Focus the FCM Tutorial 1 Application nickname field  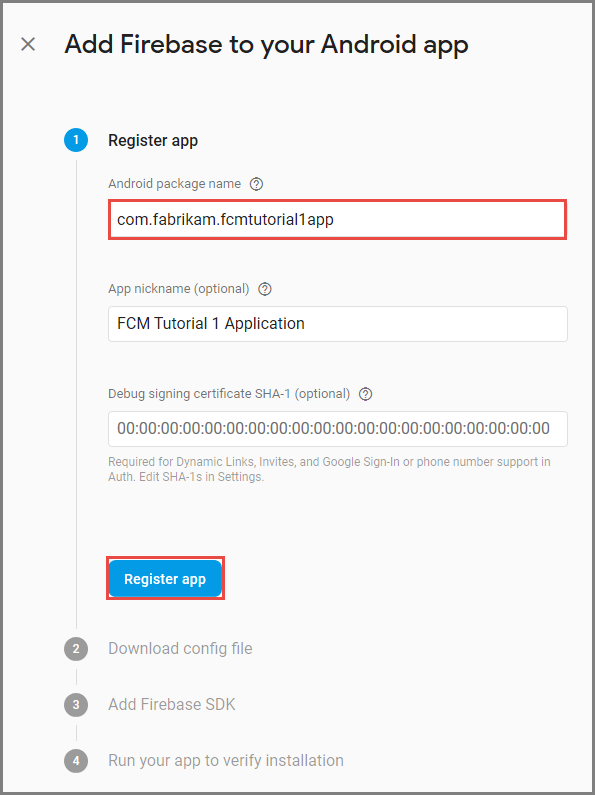pyautogui.click(x=338, y=323)
